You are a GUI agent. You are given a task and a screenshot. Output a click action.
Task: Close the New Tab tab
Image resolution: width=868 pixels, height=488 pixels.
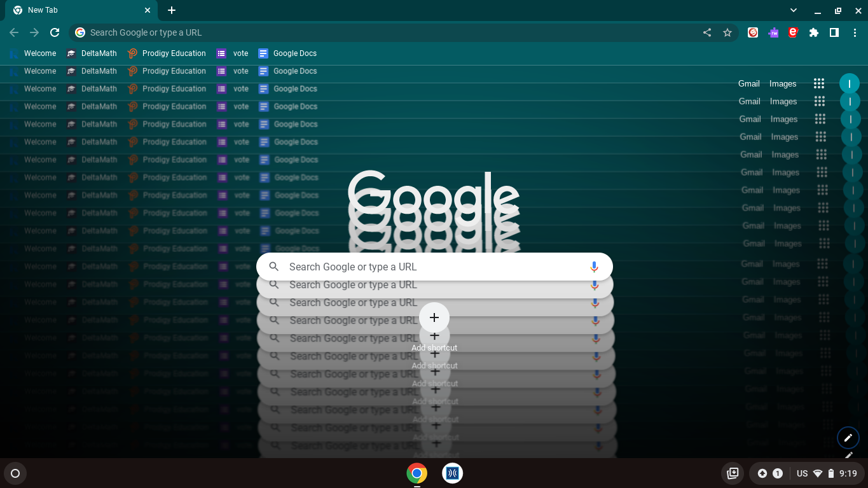(x=148, y=10)
